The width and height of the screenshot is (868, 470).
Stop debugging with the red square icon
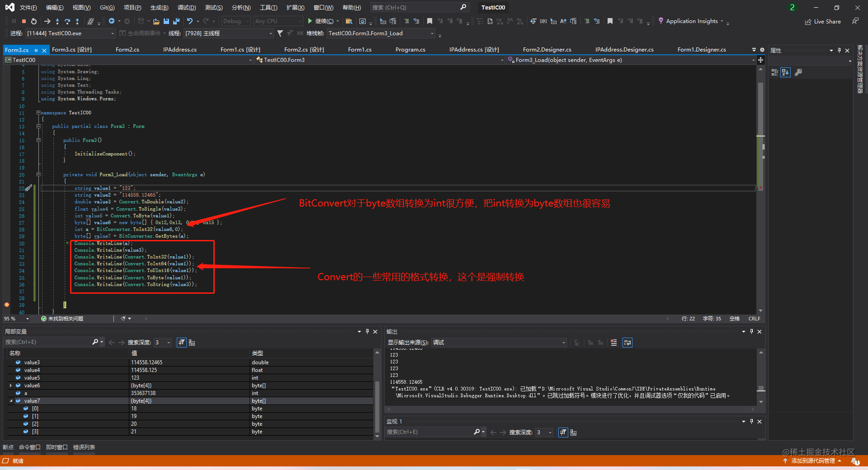pyautogui.click(x=24, y=21)
